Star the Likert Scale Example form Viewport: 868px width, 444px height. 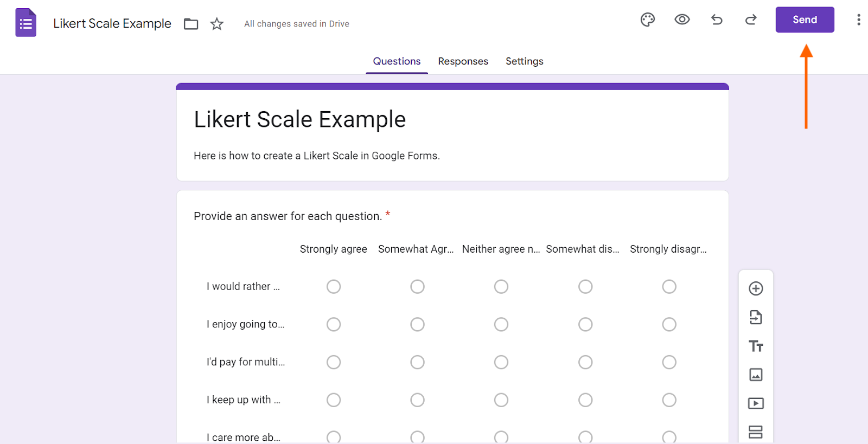tap(217, 24)
